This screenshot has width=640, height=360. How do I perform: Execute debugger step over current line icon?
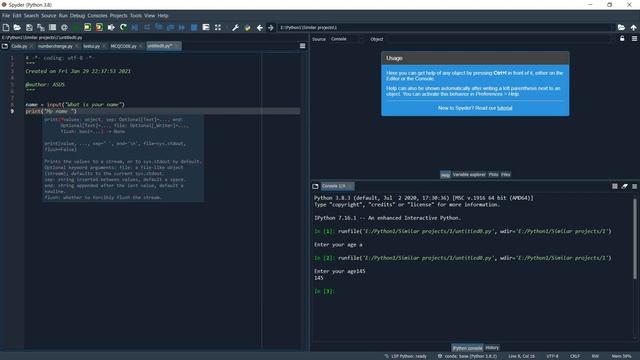click(x=147, y=27)
